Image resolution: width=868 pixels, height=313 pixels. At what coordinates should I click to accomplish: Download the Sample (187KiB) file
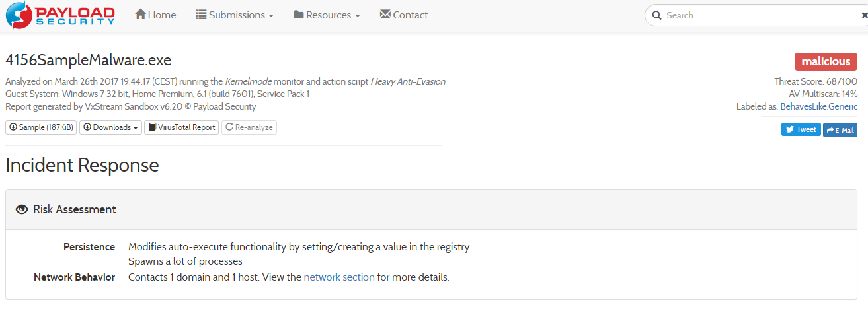pyautogui.click(x=41, y=127)
